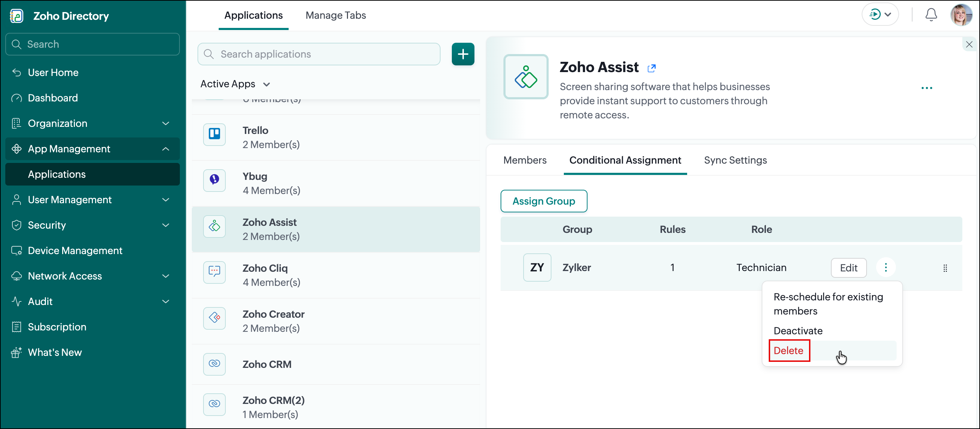Viewport: 980px width, 429px height.
Task: Click the ZY group avatar
Action: [x=537, y=268]
